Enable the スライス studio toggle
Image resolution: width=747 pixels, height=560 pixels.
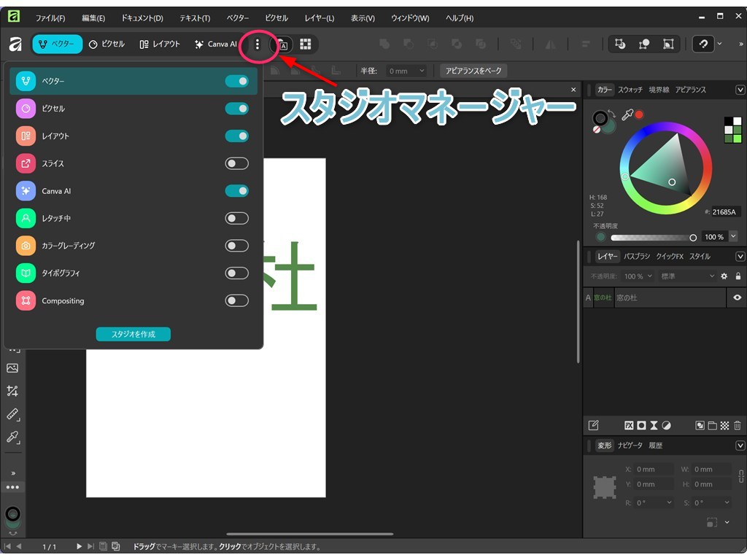tap(236, 163)
